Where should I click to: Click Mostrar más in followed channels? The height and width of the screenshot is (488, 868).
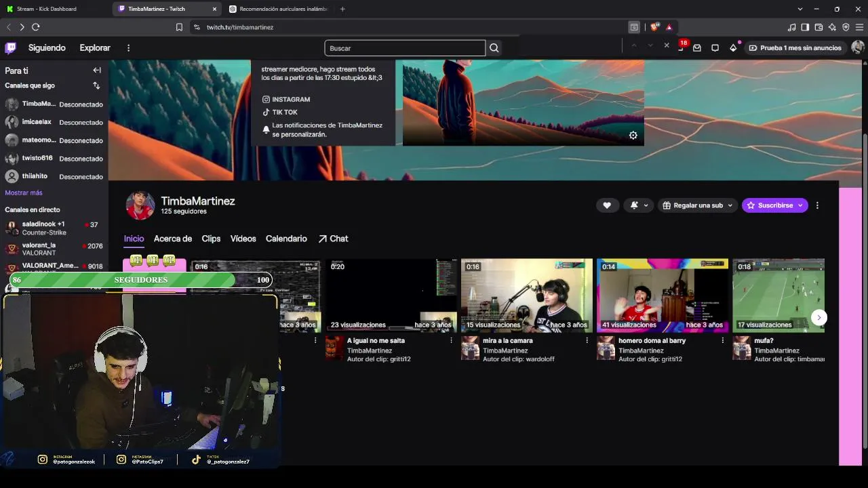click(24, 193)
